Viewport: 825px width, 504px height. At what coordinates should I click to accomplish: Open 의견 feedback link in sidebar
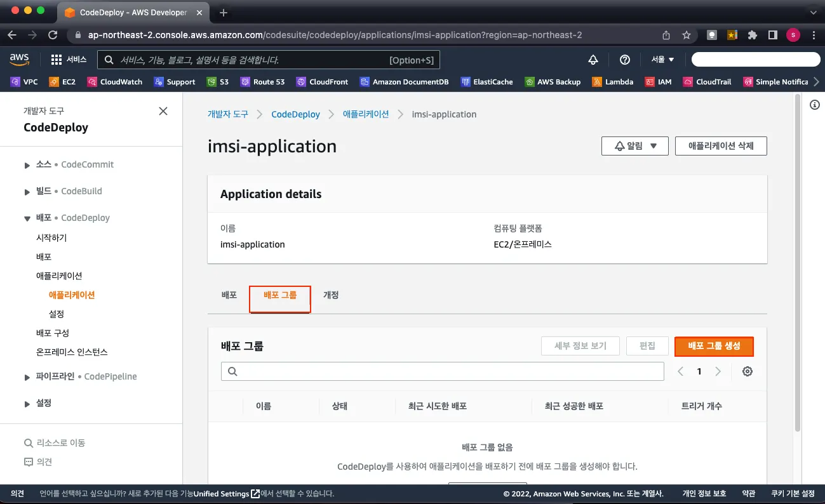pos(38,462)
